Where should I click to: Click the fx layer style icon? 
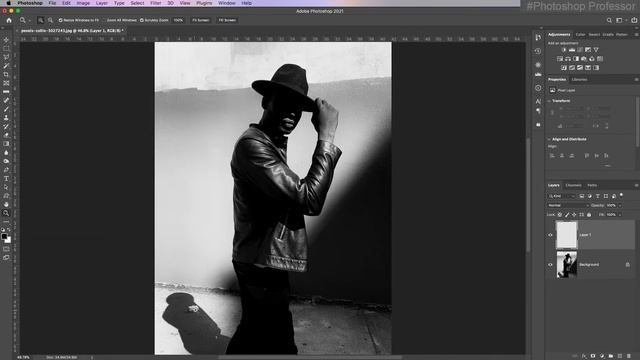tap(584, 356)
